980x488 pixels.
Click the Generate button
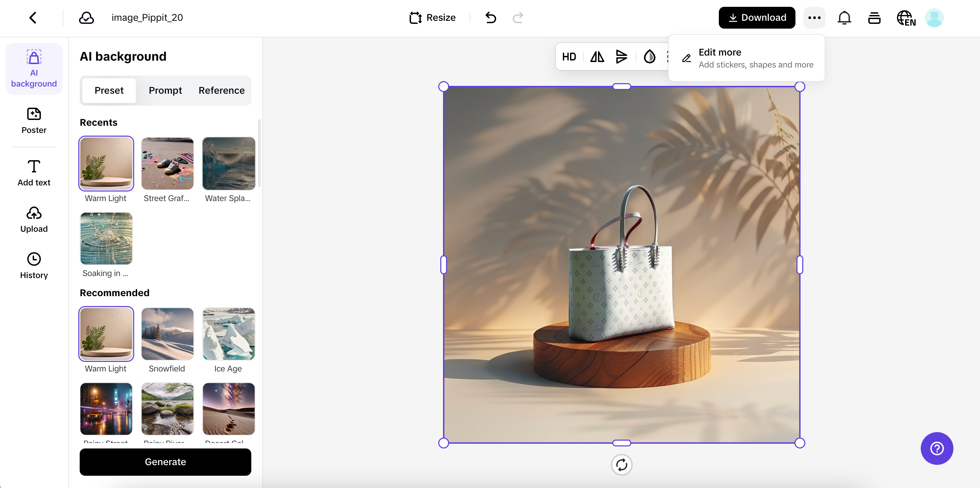165,462
